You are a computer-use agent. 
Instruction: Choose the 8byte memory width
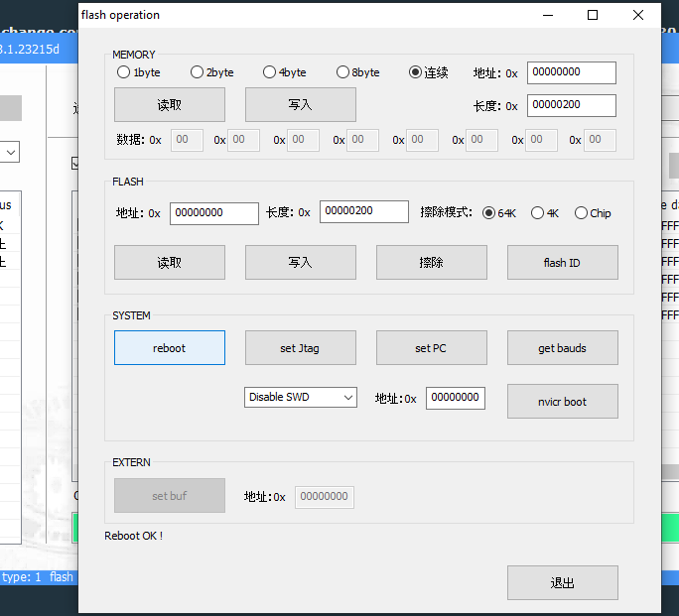(358, 72)
